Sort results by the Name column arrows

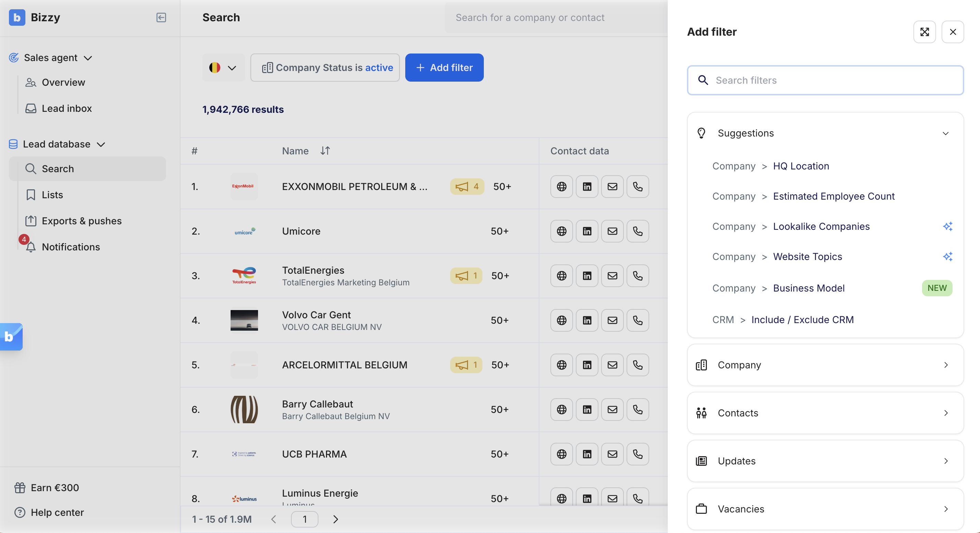point(325,151)
